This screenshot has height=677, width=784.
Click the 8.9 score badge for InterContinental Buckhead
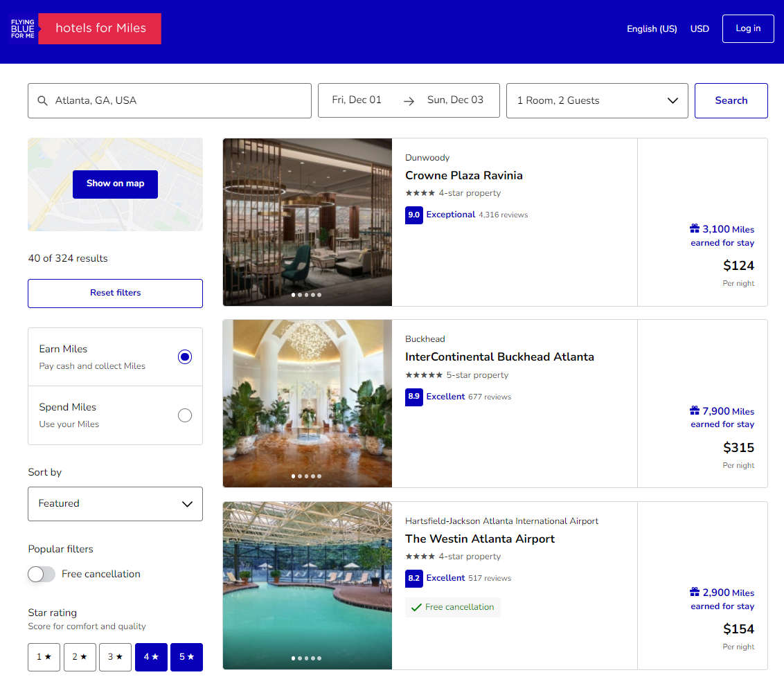pos(414,397)
